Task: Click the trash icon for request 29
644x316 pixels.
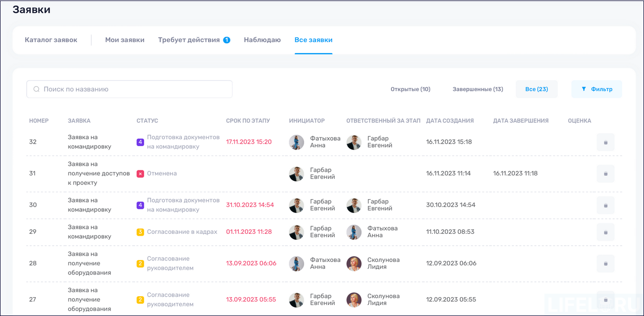Action: 605,232
